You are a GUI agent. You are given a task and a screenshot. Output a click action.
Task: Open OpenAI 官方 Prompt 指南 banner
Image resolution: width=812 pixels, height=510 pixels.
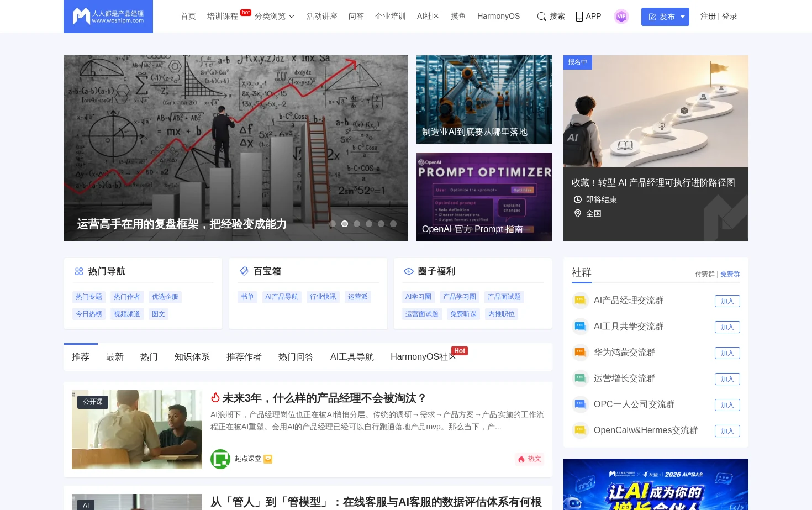click(484, 197)
